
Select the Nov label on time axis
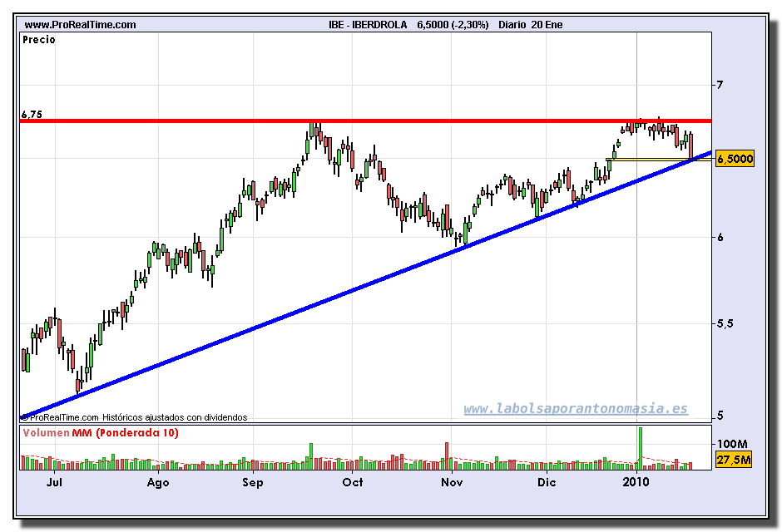[451, 482]
